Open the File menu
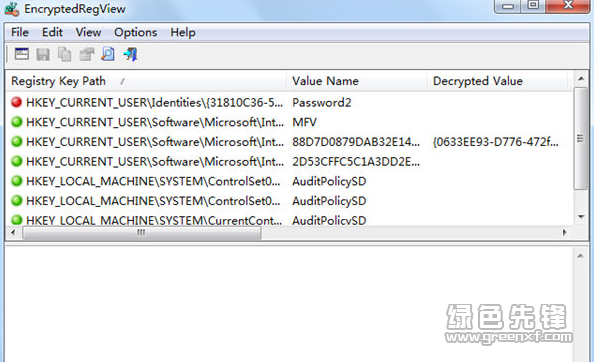 point(20,33)
